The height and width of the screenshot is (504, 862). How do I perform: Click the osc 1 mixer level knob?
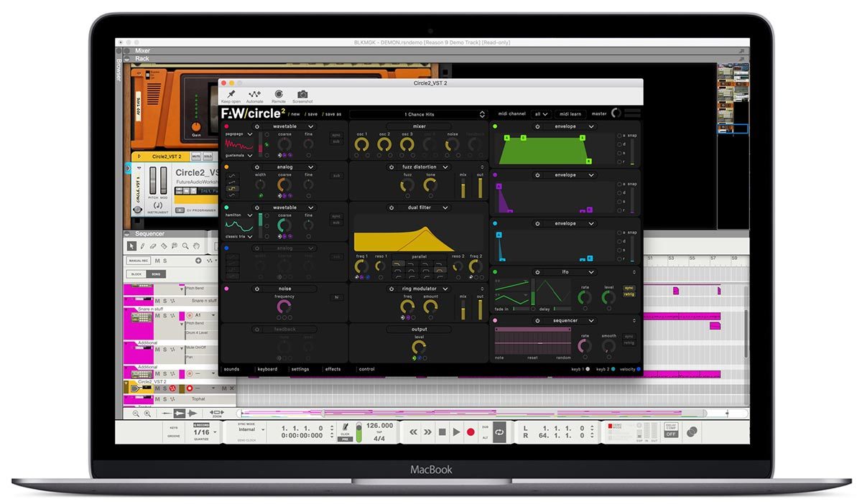[x=362, y=145]
